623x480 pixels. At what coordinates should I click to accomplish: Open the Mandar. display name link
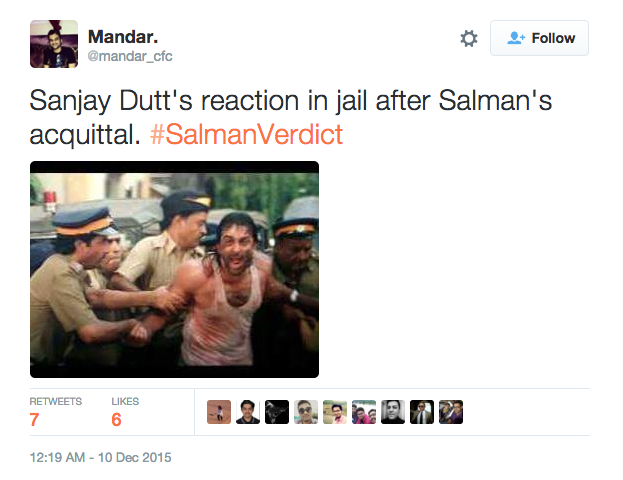[x=123, y=37]
